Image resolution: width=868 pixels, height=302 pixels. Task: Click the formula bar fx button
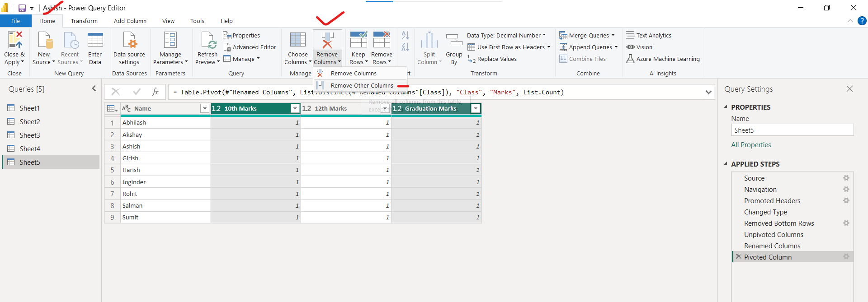point(155,92)
